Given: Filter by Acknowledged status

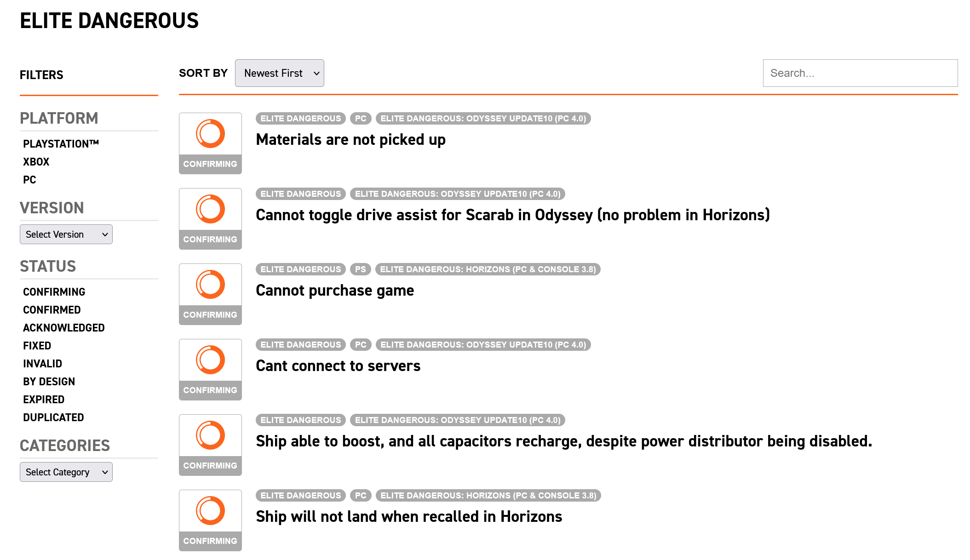Looking at the screenshot, I should point(64,328).
